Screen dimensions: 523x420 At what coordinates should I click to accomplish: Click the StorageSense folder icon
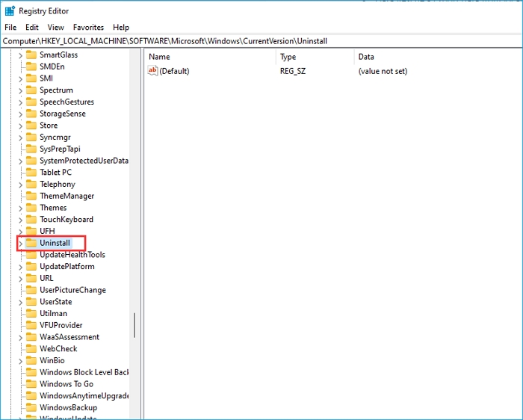31,113
